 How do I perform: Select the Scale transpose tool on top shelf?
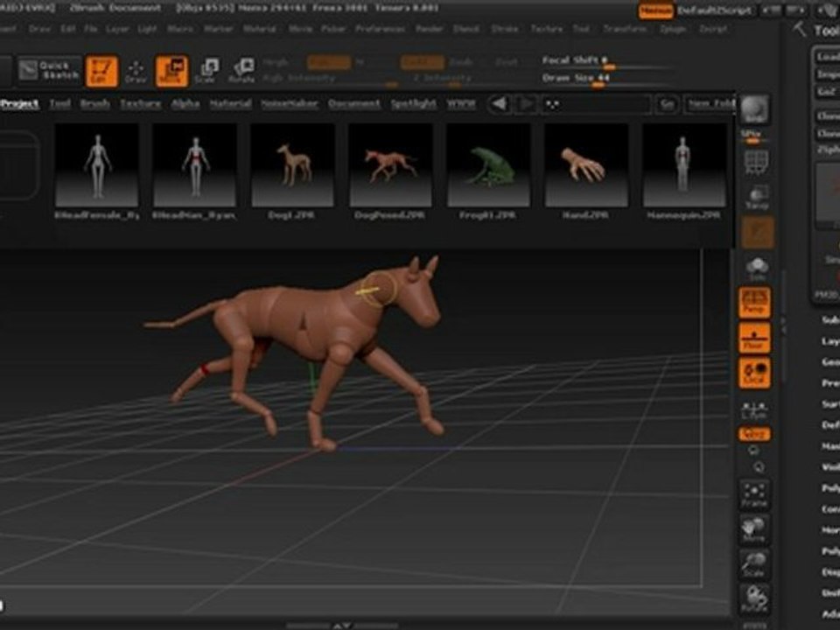tap(207, 71)
